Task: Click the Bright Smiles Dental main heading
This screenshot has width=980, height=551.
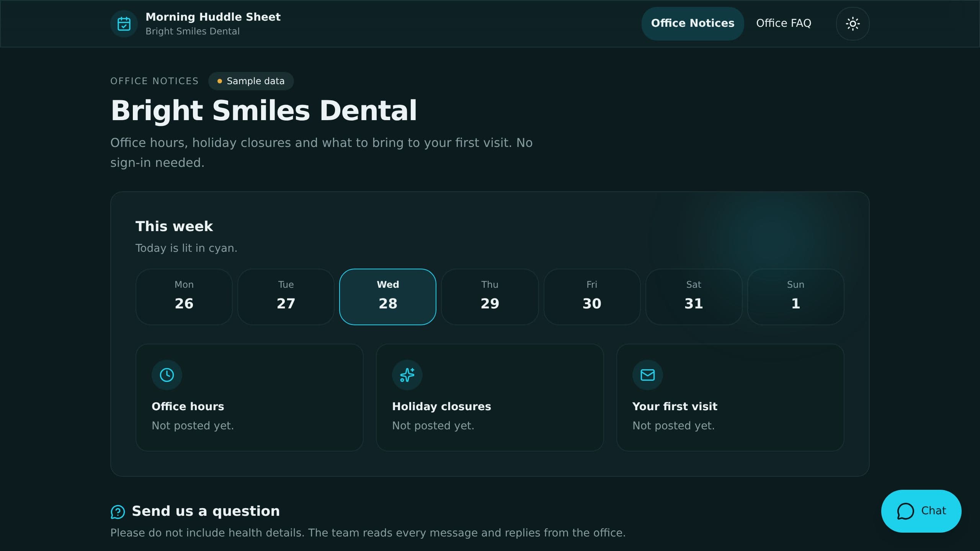Action: click(x=264, y=111)
